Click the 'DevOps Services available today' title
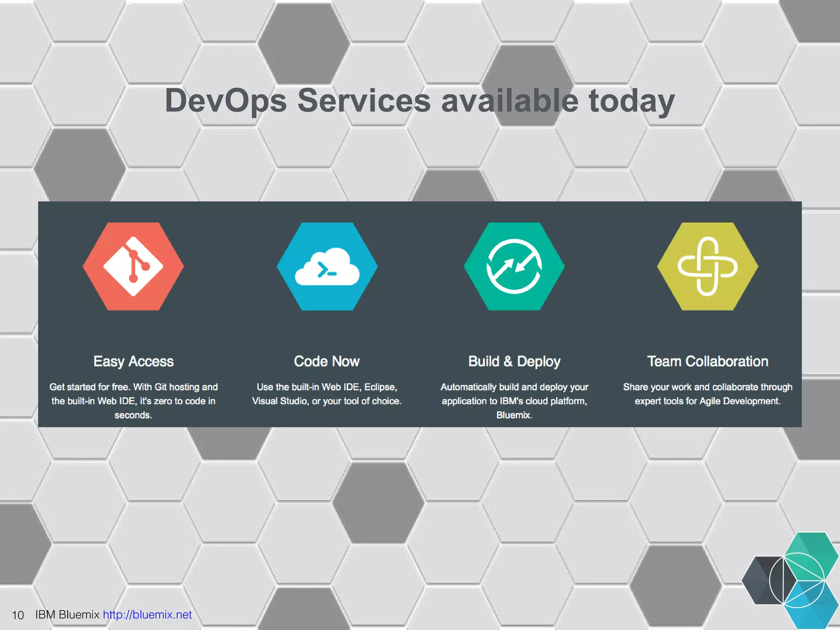This screenshot has width=840, height=630. click(420, 101)
